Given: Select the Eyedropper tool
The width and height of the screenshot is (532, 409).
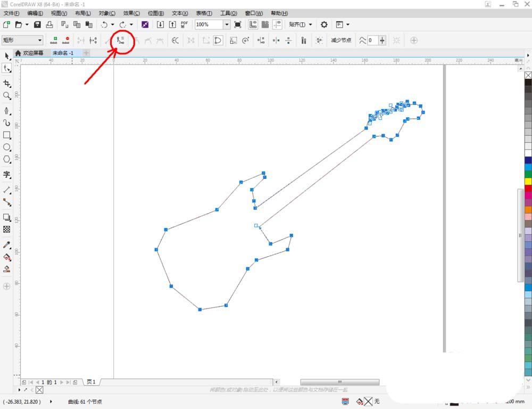Looking at the screenshot, I should pyautogui.click(x=7, y=245).
